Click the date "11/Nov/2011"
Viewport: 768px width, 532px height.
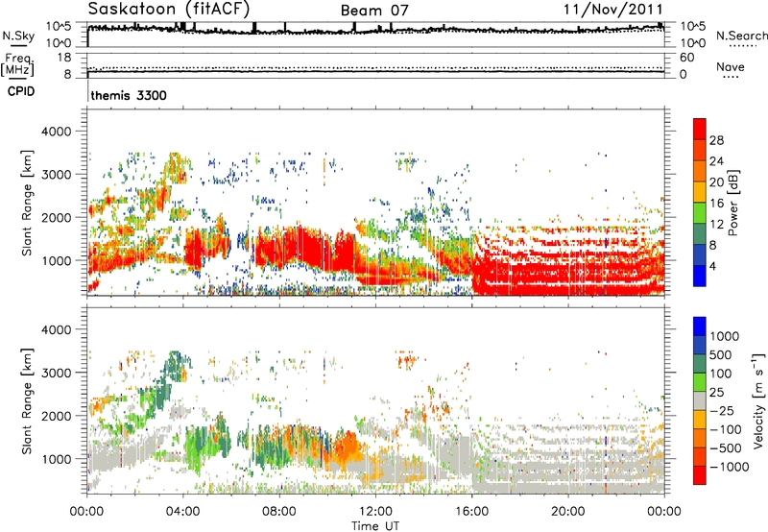612,10
